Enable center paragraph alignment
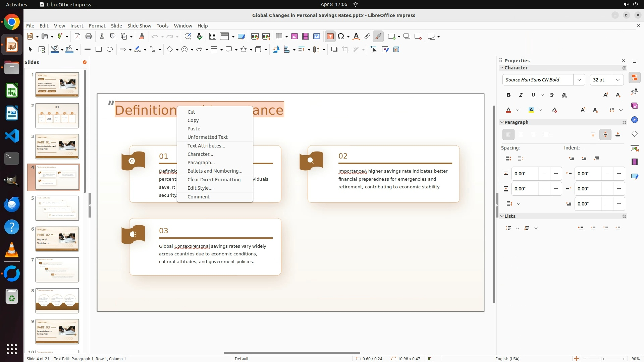 tap(521, 135)
